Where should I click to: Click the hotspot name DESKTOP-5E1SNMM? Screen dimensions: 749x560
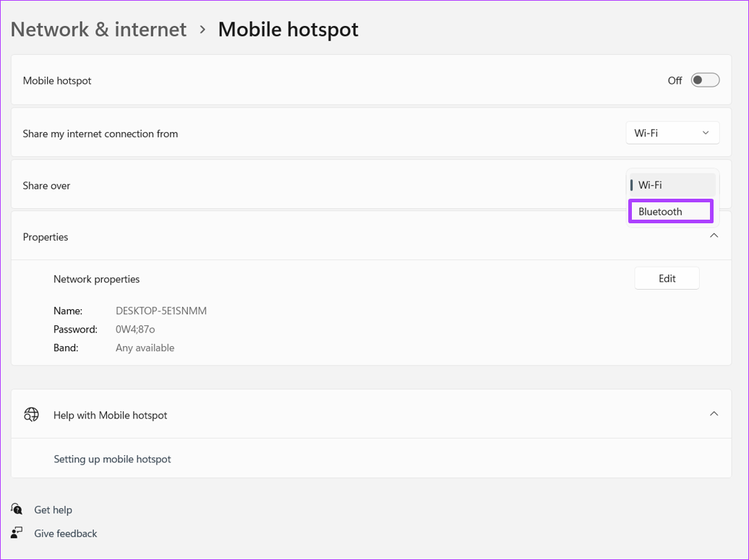point(161,311)
